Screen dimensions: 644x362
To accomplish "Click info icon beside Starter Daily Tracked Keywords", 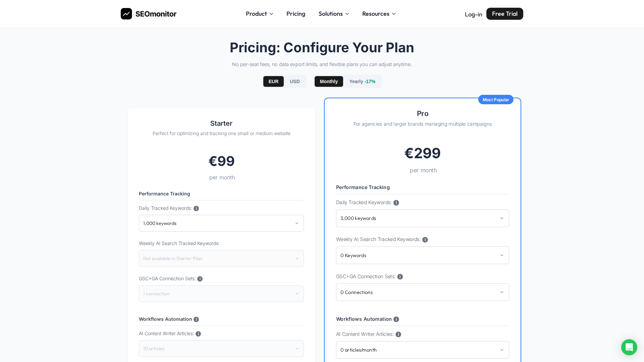I will pyautogui.click(x=196, y=208).
